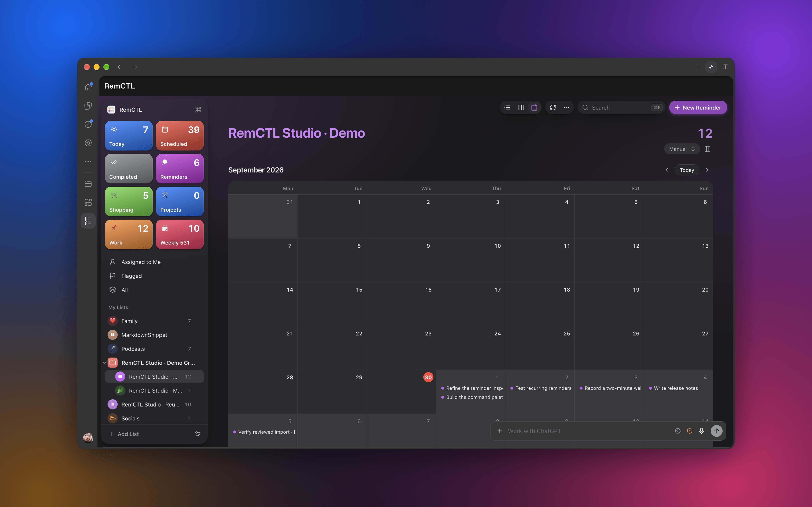Toggle the sidebar panel icon in title bar
812x507 pixels.
click(726, 67)
